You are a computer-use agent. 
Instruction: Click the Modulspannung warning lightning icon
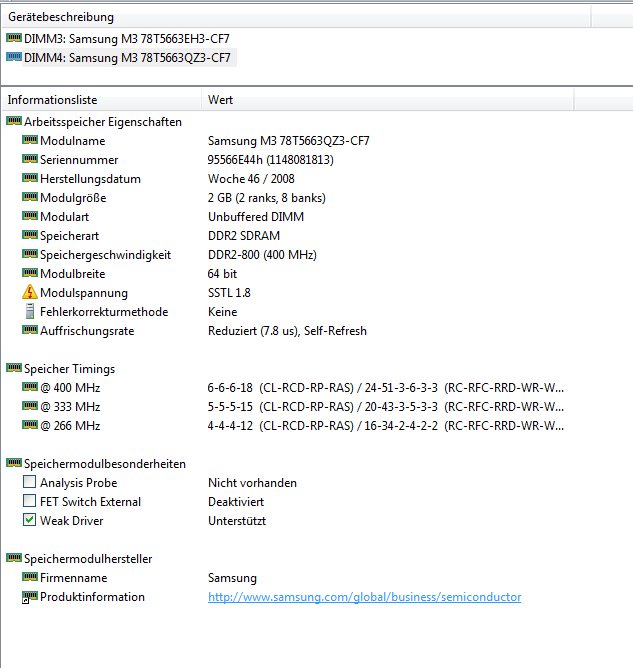(30, 292)
